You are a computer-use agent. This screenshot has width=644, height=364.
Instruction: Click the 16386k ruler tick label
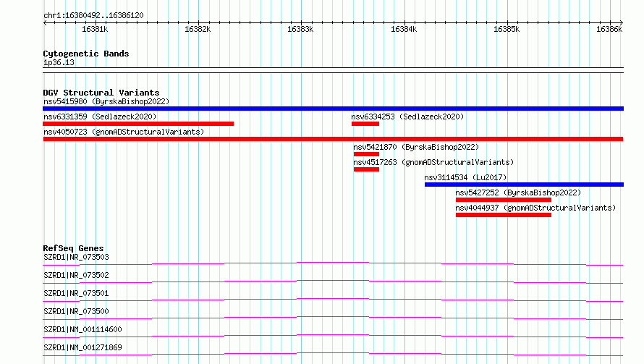pyautogui.click(x=609, y=29)
